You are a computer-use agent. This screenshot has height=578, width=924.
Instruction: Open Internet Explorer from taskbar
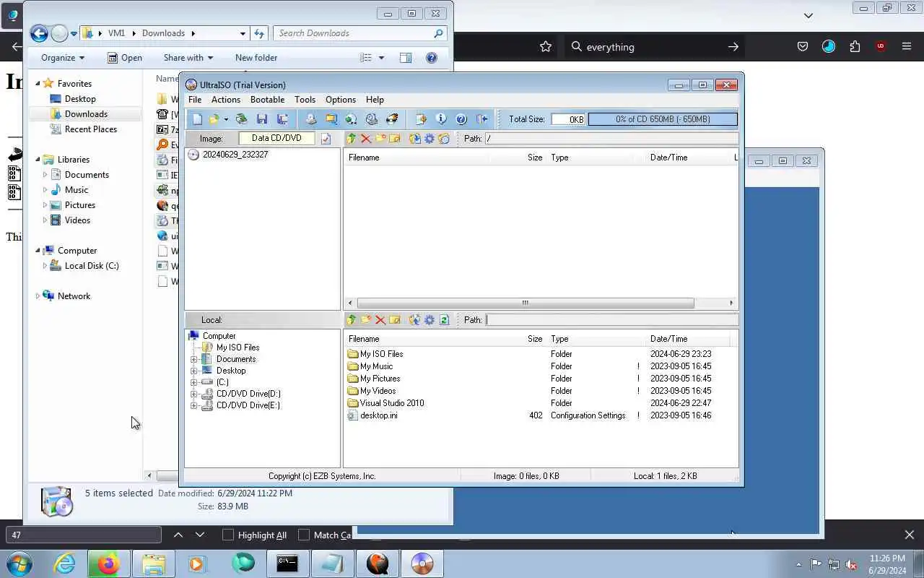(x=64, y=564)
